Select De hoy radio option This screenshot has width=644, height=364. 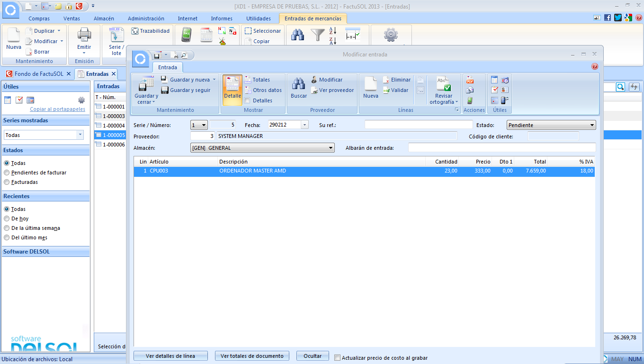pyautogui.click(x=7, y=218)
